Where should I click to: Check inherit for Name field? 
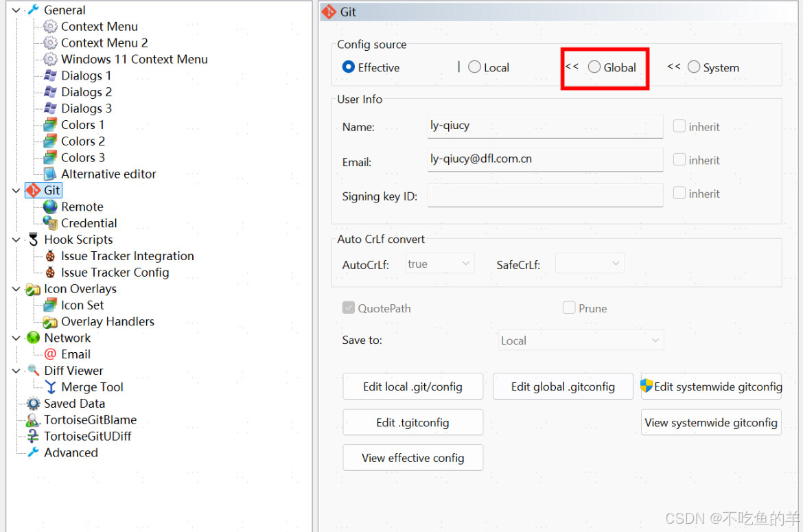pos(679,126)
